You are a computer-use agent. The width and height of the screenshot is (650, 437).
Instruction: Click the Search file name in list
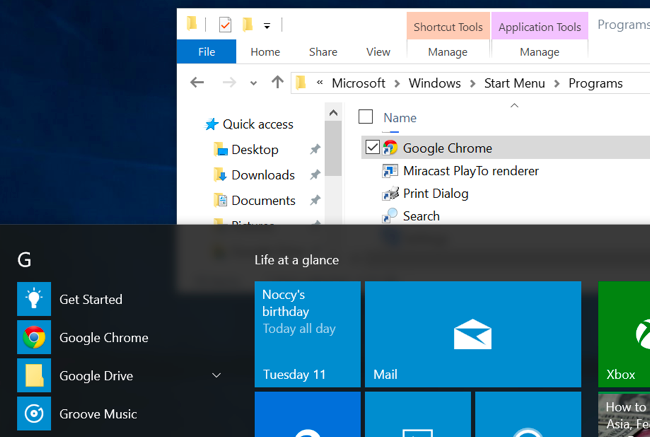pos(421,216)
